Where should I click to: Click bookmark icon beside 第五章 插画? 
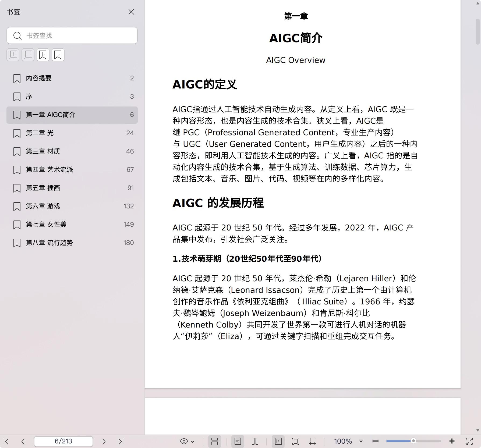[17, 188]
